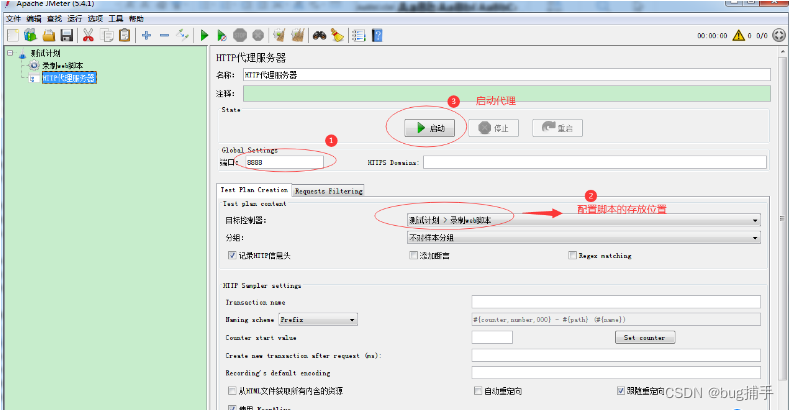789x410 pixels.
Task: Click the Open file folder icon
Action: point(49,35)
